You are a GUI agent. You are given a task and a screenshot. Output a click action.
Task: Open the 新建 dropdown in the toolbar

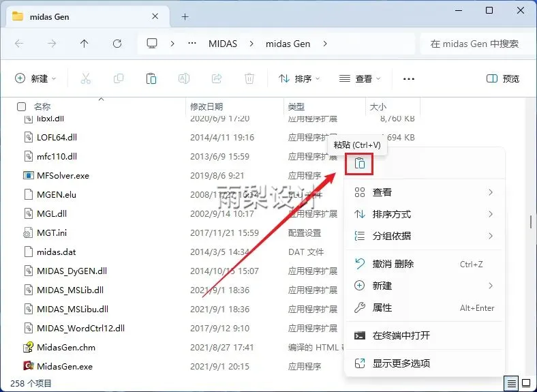35,78
